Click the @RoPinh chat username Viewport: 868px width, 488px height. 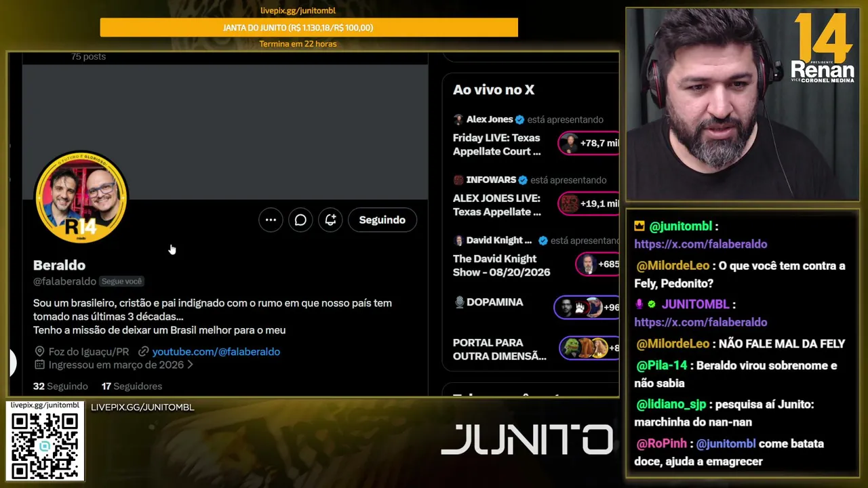[661, 444]
